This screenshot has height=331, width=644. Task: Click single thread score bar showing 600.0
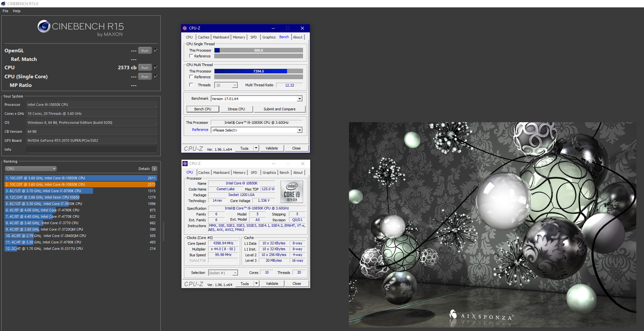tap(258, 50)
